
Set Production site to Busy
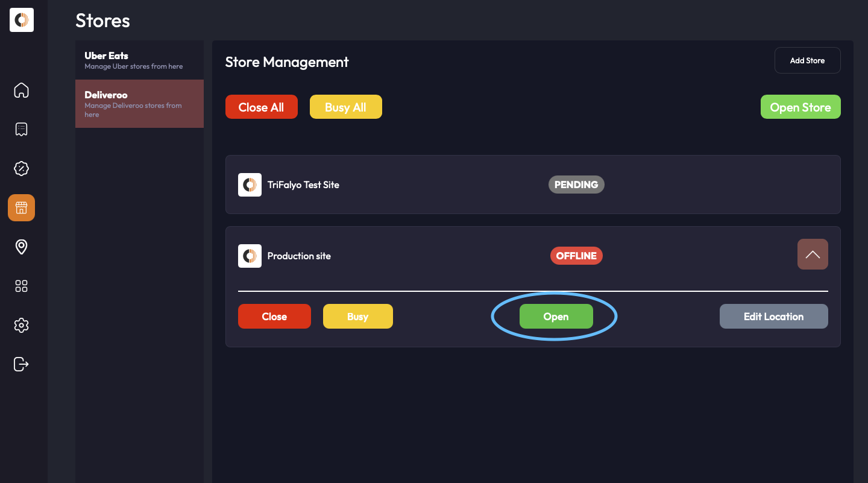[x=357, y=317]
